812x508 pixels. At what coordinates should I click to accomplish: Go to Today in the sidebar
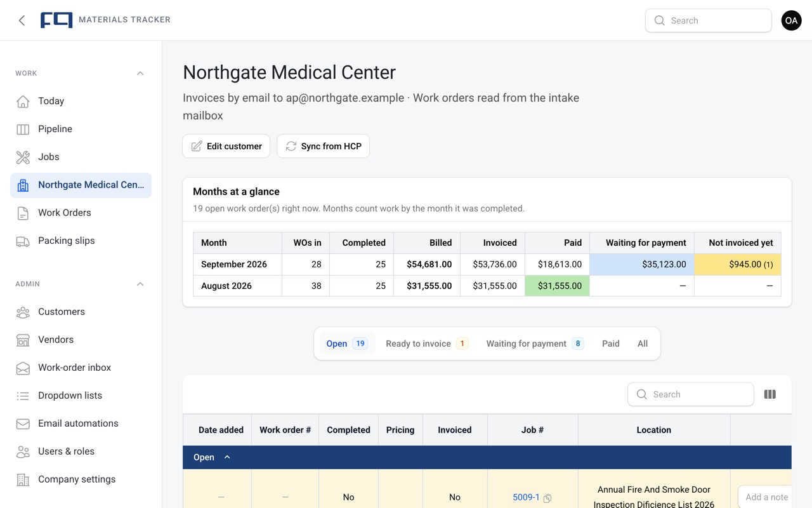tap(81, 101)
